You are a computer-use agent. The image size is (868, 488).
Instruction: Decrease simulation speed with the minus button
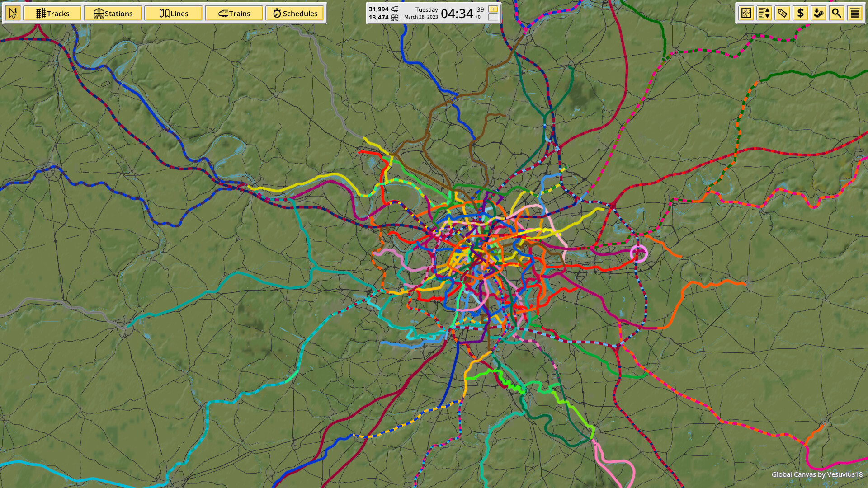point(492,18)
